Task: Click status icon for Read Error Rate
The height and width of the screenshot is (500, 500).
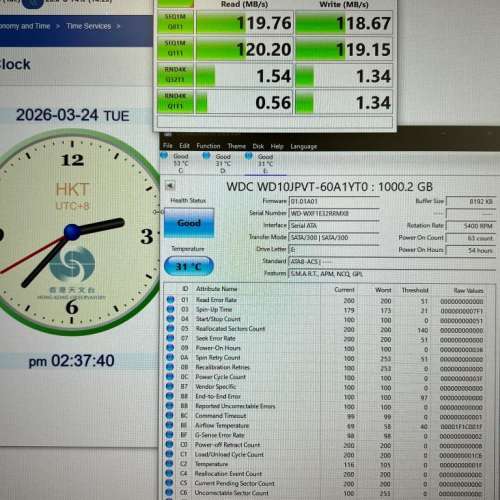Action: point(171,300)
